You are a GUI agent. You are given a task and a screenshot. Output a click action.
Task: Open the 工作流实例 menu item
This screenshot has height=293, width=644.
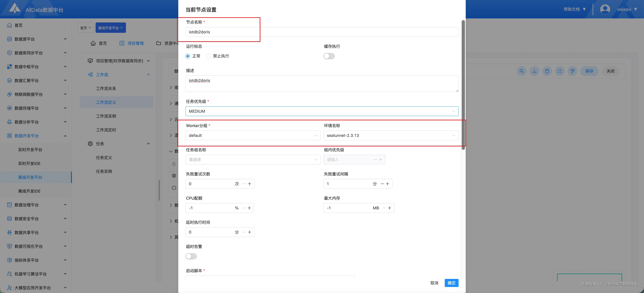(106, 116)
